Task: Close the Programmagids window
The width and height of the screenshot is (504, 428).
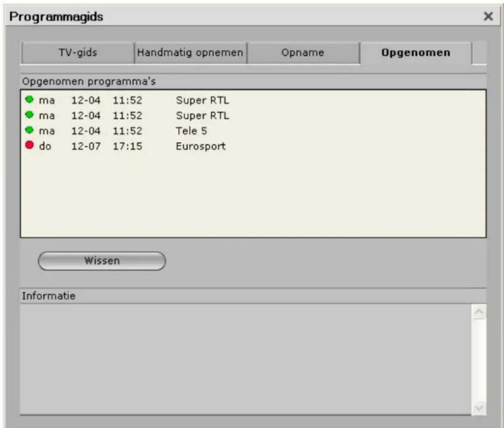Action: point(488,16)
